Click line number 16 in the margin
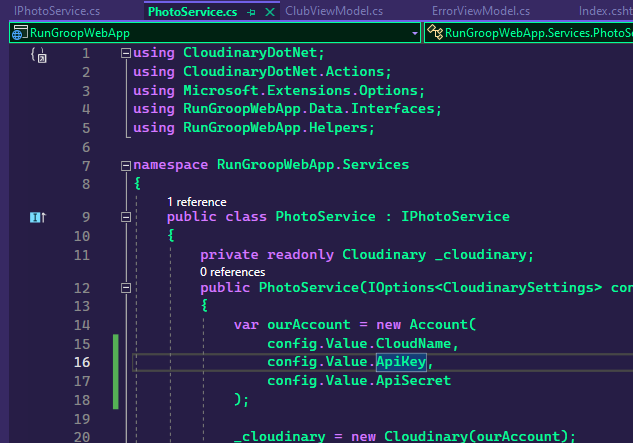The width and height of the screenshot is (633, 443). (82, 362)
